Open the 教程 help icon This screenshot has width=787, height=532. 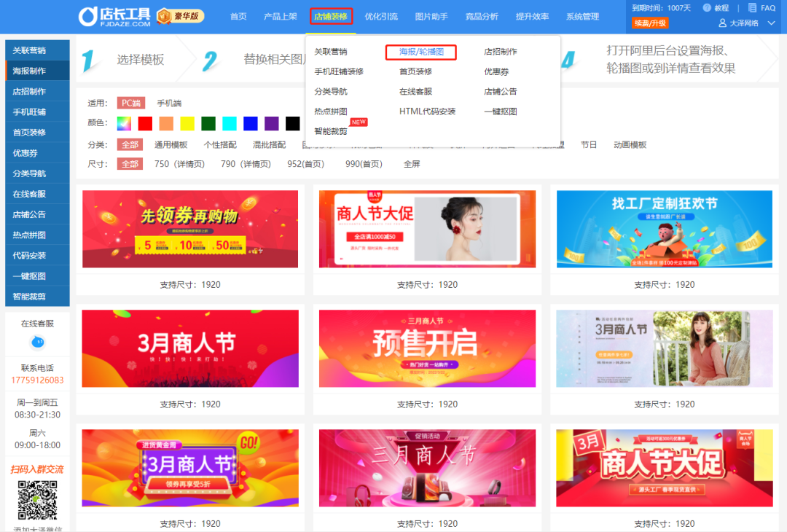pyautogui.click(x=707, y=7)
